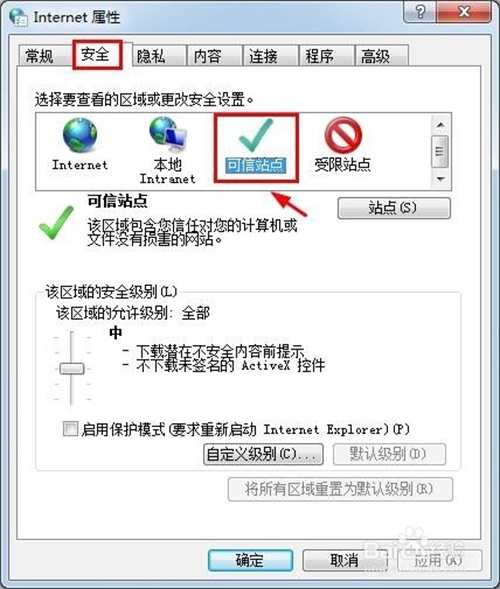Image resolution: width=500 pixels, height=589 pixels.
Task: Click the help question mark button
Action: (420, 12)
